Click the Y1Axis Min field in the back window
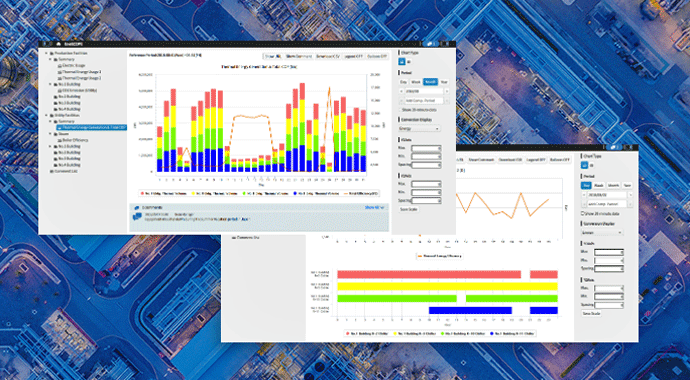Screen dimensions: 690x380 609,260
